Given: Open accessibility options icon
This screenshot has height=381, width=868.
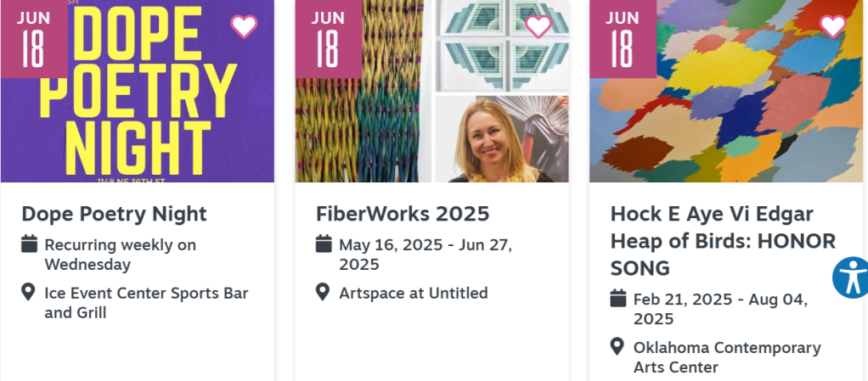Looking at the screenshot, I should click(x=851, y=277).
